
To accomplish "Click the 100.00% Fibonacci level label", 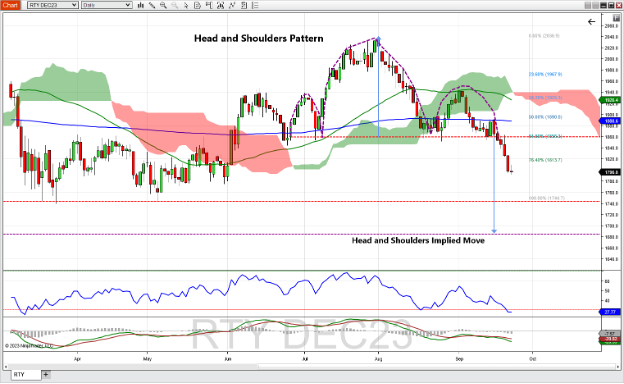I will point(546,198).
